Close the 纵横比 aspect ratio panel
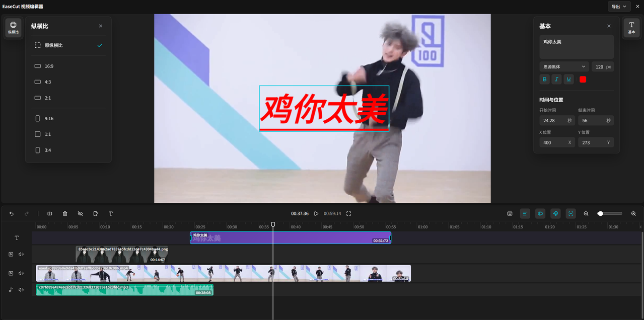 pos(100,26)
